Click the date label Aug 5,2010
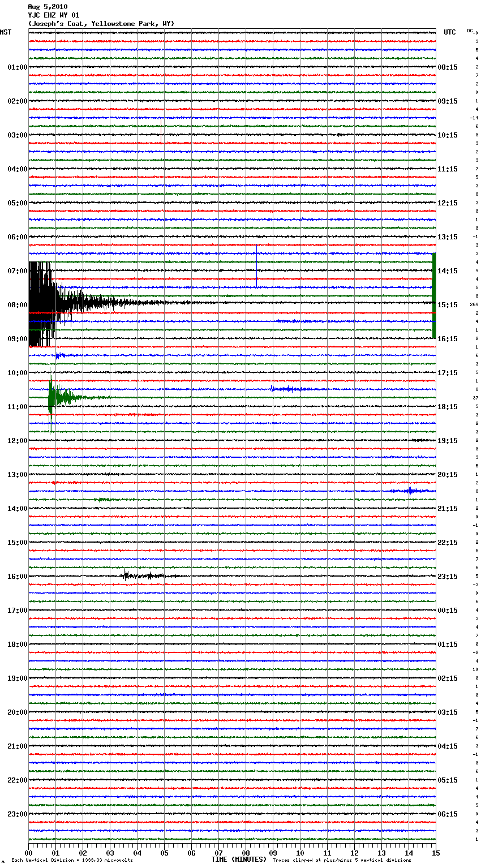The image size is (481, 868). pyautogui.click(x=48, y=7)
